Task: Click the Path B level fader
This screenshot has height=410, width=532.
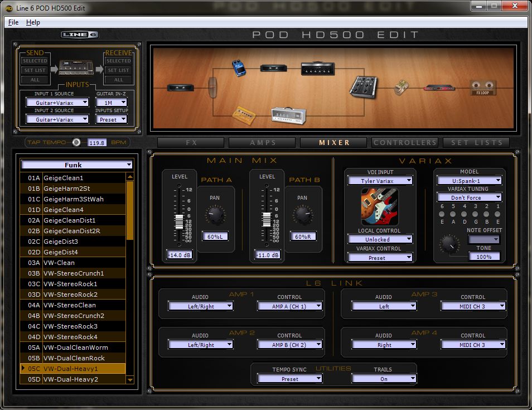Action: (x=267, y=220)
